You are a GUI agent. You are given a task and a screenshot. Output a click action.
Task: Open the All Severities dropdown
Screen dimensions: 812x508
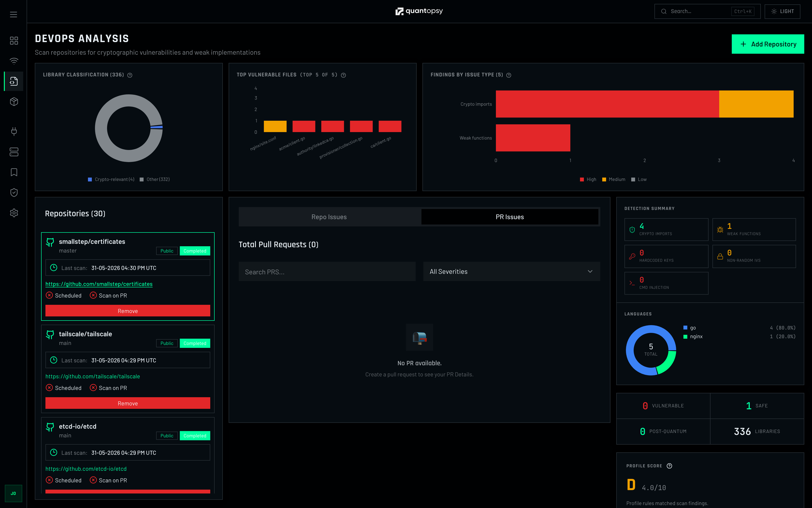coord(511,271)
